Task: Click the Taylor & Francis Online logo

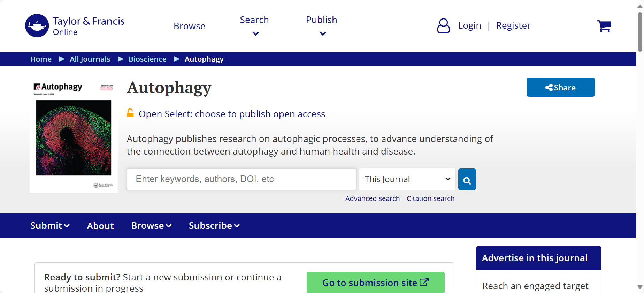Action: pyautogui.click(x=75, y=25)
